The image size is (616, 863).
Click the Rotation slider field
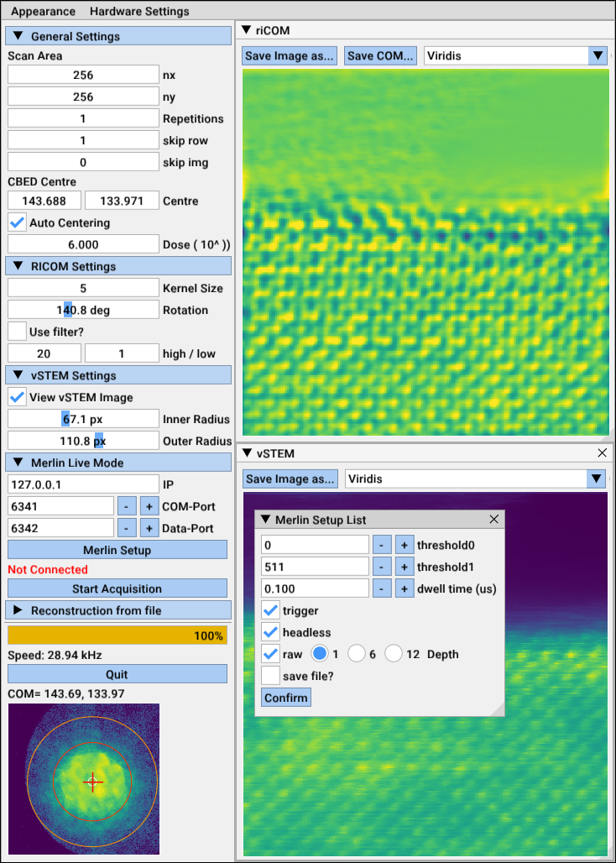[x=83, y=310]
